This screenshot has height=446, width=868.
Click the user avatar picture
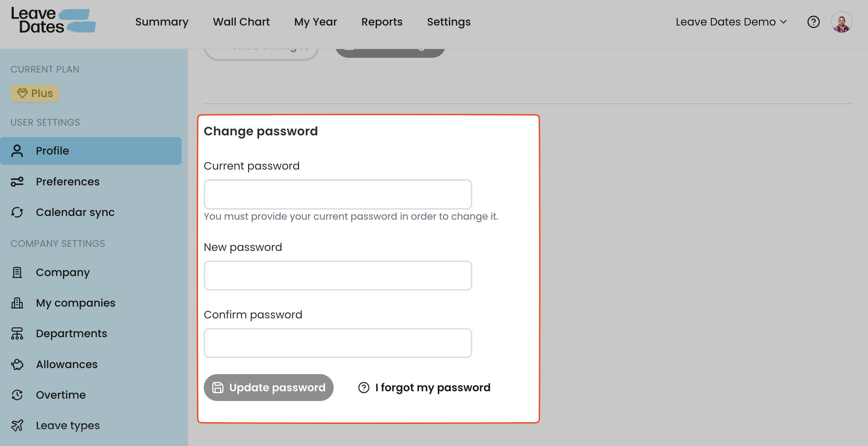coord(841,22)
